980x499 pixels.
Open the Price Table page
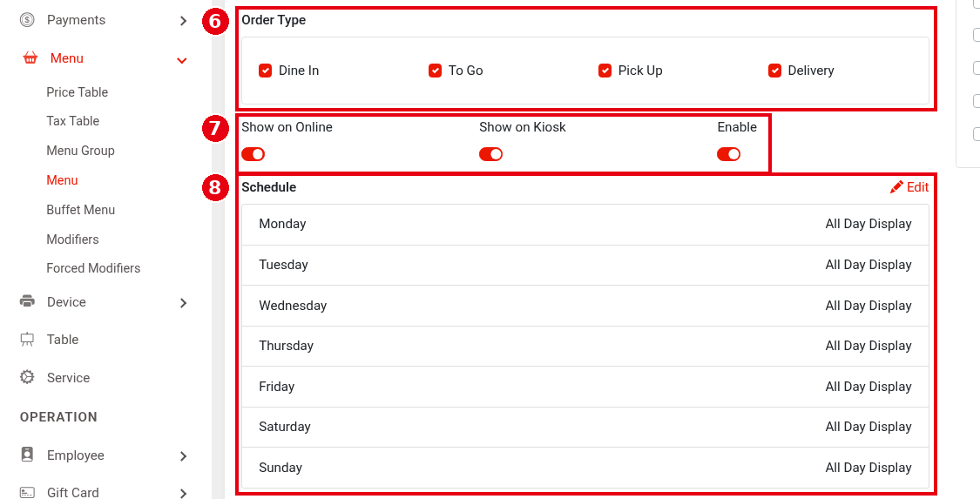pos(77,92)
